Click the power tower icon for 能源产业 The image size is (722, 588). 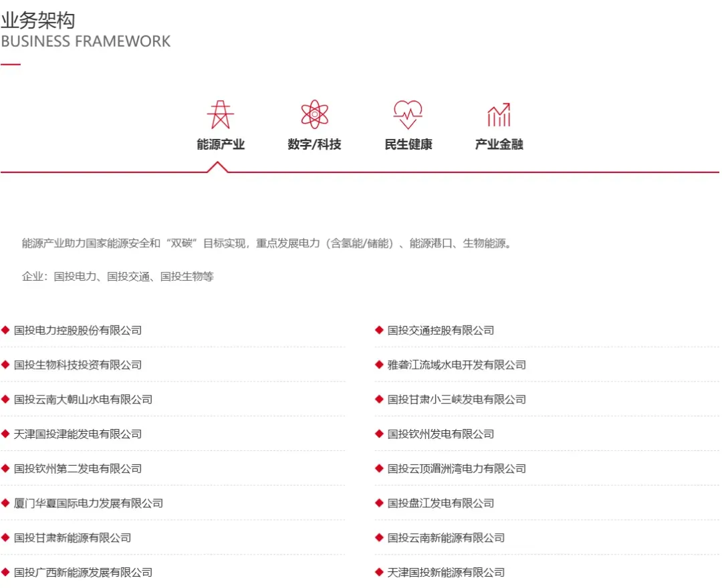tap(221, 114)
